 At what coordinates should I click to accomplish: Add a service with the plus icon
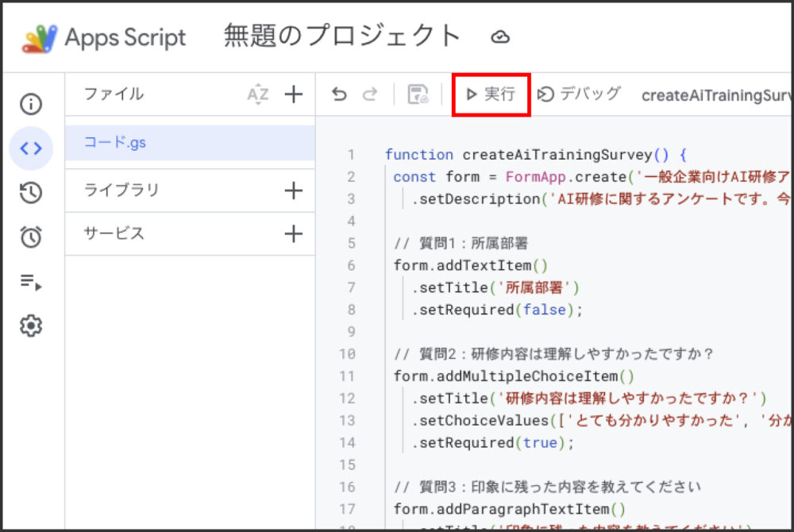pyautogui.click(x=294, y=234)
